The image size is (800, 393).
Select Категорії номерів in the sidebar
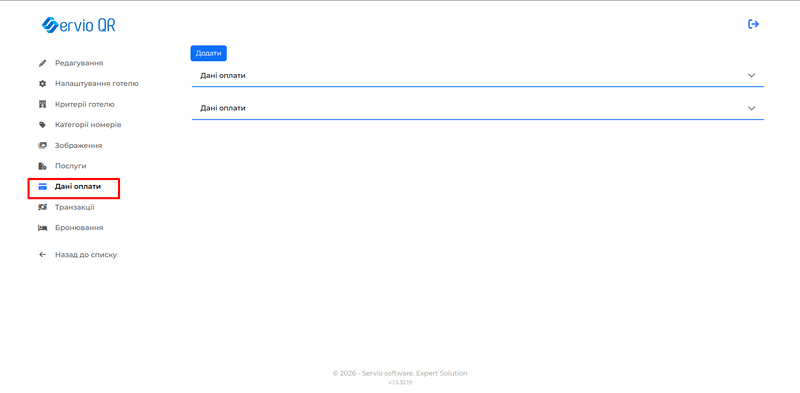[x=88, y=125]
